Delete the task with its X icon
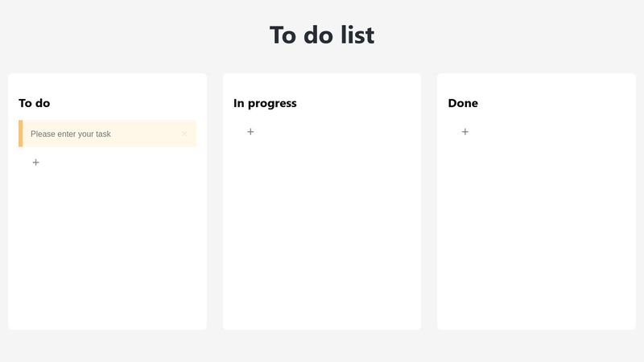Image resolution: width=644 pixels, height=362 pixels. [184, 134]
